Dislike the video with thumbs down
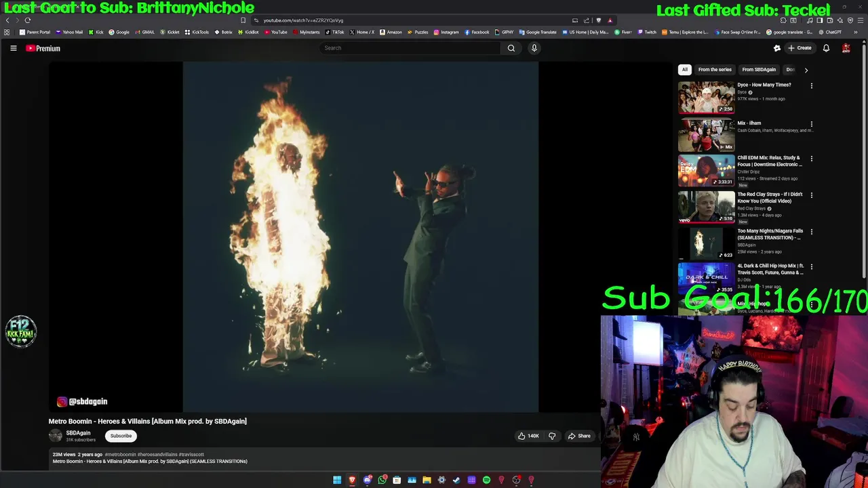 [x=552, y=436]
